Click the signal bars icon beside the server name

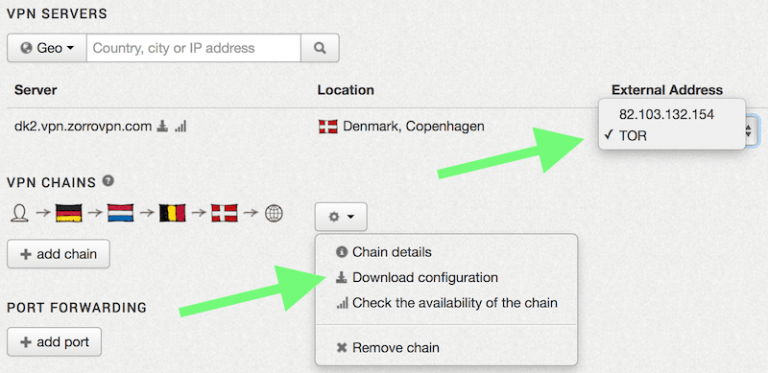[181, 127]
